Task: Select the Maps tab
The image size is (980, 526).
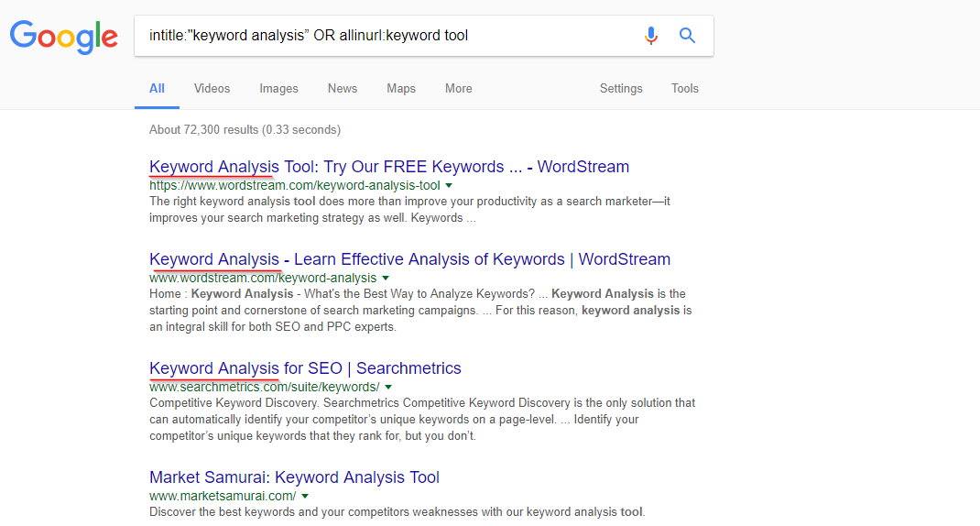Action: coord(401,89)
